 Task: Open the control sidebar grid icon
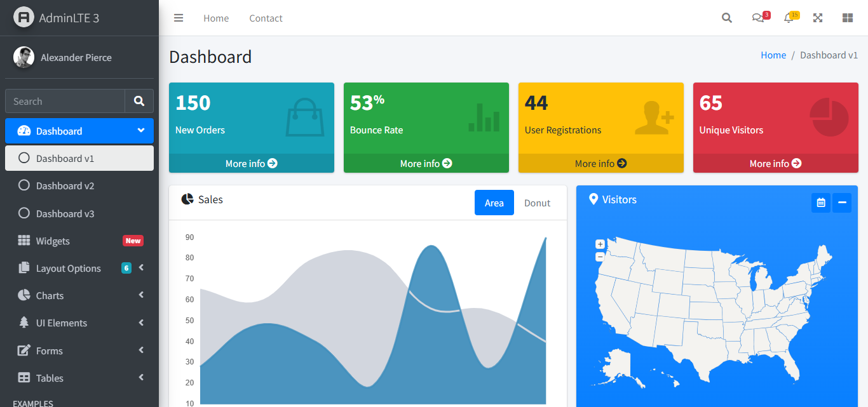847,18
